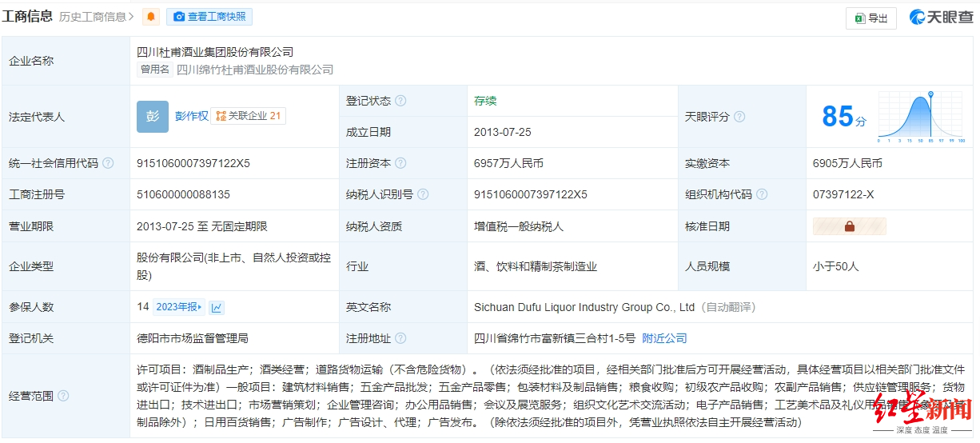Select 增值税一般纳税人 value
The width and height of the screenshot is (980, 443).
[519, 226]
